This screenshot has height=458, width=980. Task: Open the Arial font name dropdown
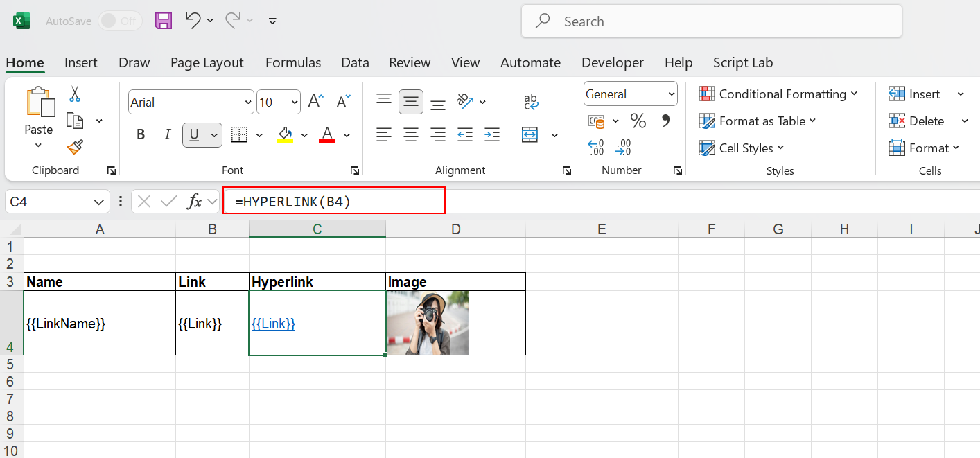point(247,102)
